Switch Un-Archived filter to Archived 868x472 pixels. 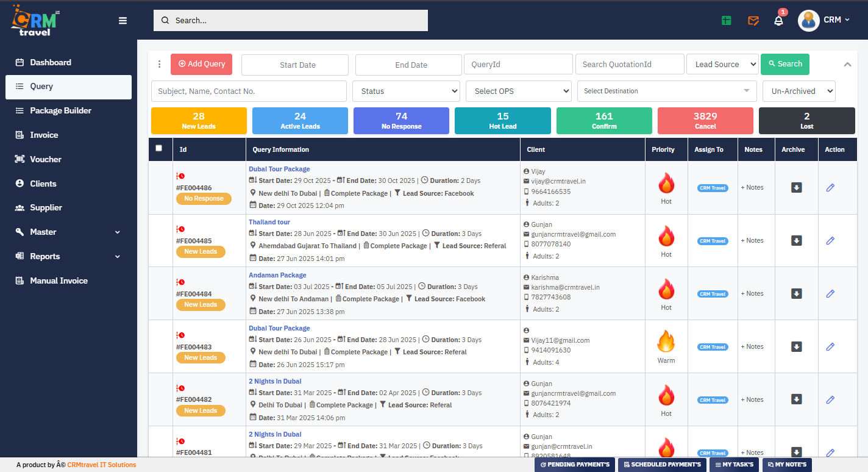pyautogui.click(x=799, y=91)
